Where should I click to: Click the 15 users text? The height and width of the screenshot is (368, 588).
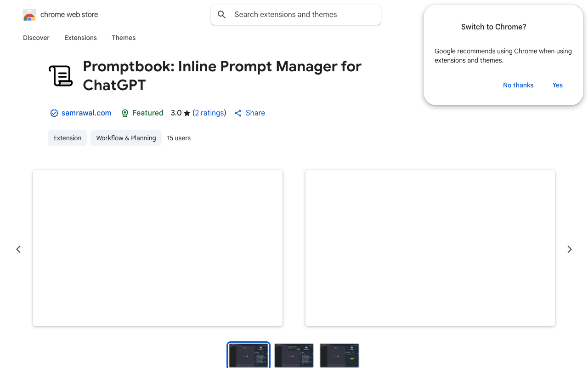point(179,138)
